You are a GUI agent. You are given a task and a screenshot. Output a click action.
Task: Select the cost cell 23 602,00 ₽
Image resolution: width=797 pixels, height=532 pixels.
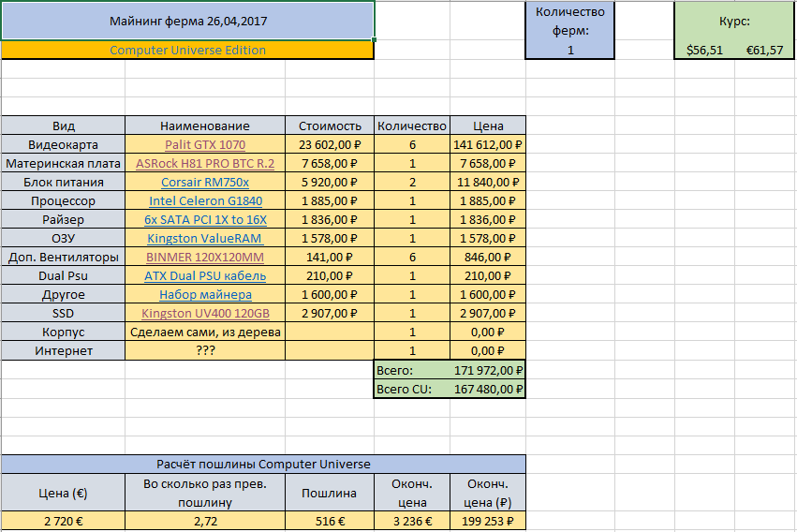(330, 145)
